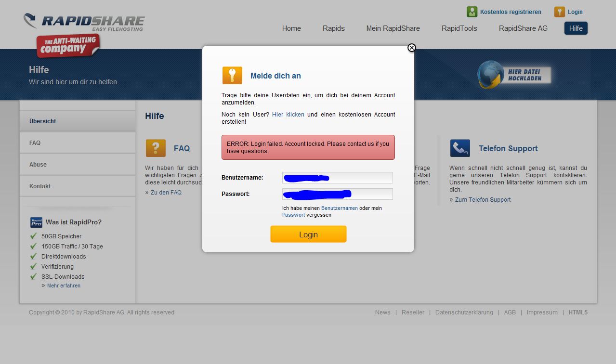Open Impressum footer link

[x=542, y=312]
